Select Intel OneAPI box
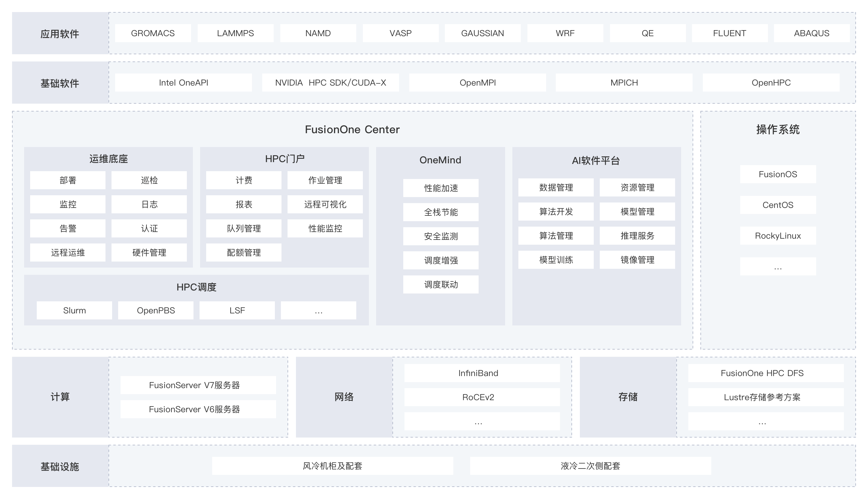868x499 pixels. tap(183, 83)
